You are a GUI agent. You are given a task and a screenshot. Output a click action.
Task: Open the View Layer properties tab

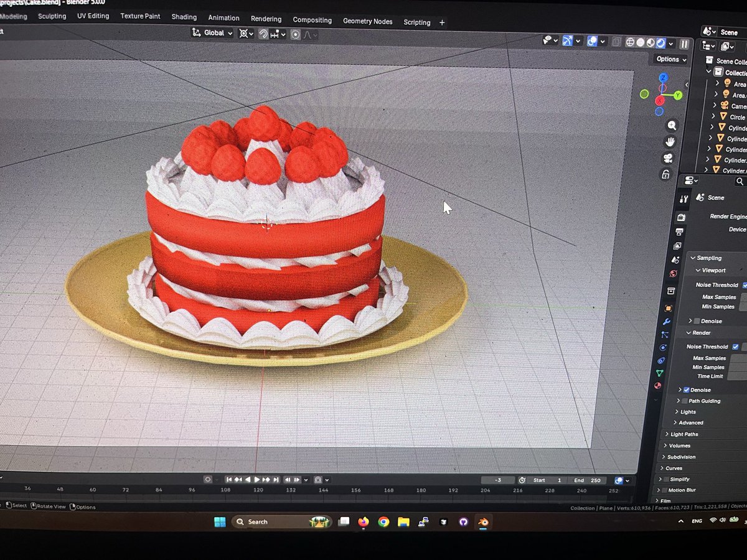tap(677, 246)
